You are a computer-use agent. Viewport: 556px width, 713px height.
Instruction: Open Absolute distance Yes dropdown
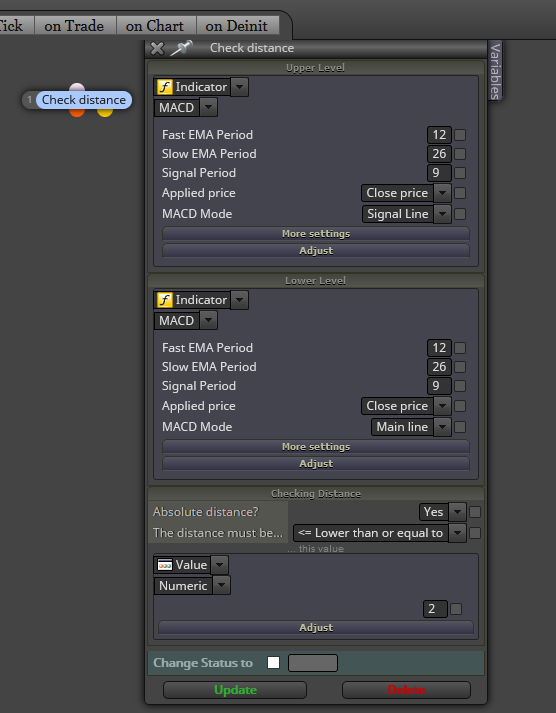[457, 512]
